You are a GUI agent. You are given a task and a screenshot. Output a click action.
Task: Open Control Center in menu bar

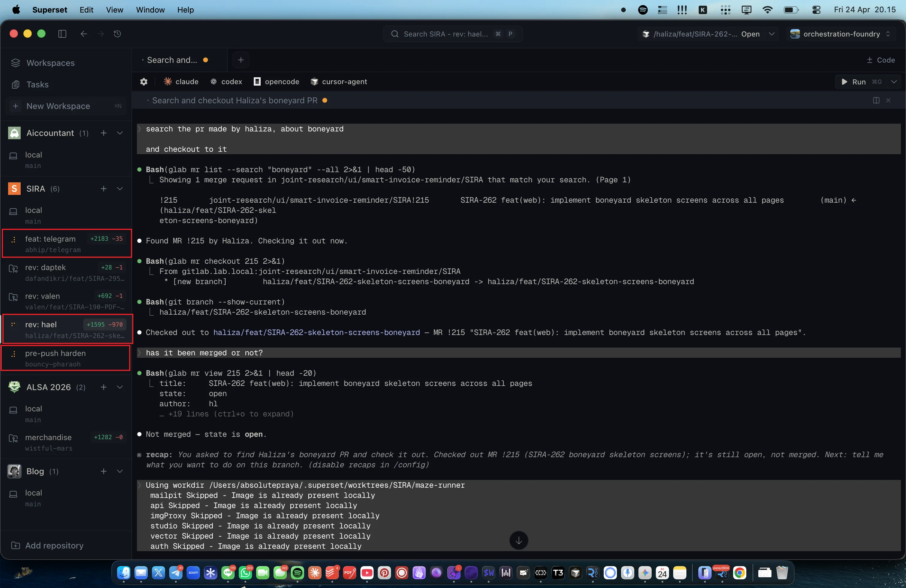pyautogui.click(x=816, y=10)
